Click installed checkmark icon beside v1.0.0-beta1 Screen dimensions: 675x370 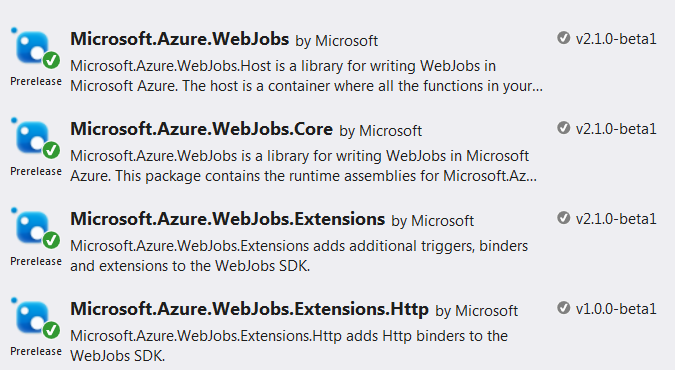click(563, 308)
